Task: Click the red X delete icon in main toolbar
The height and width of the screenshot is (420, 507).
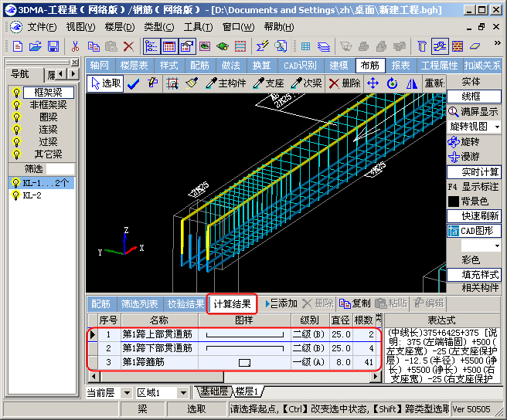Action: click(129, 46)
